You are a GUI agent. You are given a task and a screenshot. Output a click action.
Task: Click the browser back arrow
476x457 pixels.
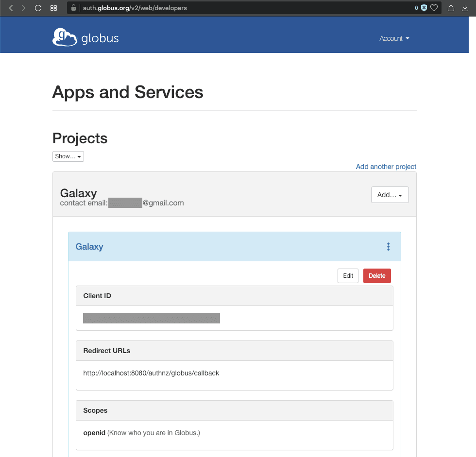click(x=11, y=8)
